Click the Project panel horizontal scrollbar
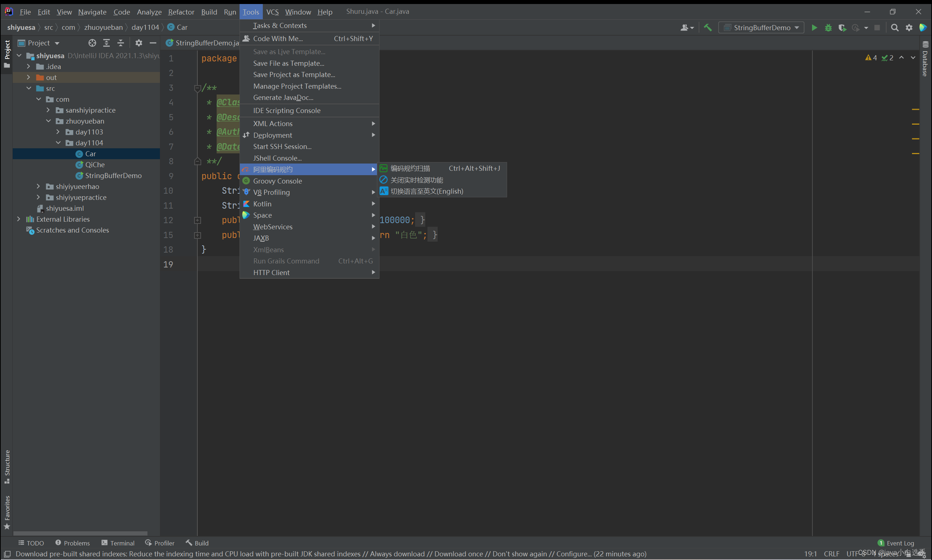The height and width of the screenshot is (560, 932). click(80, 533)
